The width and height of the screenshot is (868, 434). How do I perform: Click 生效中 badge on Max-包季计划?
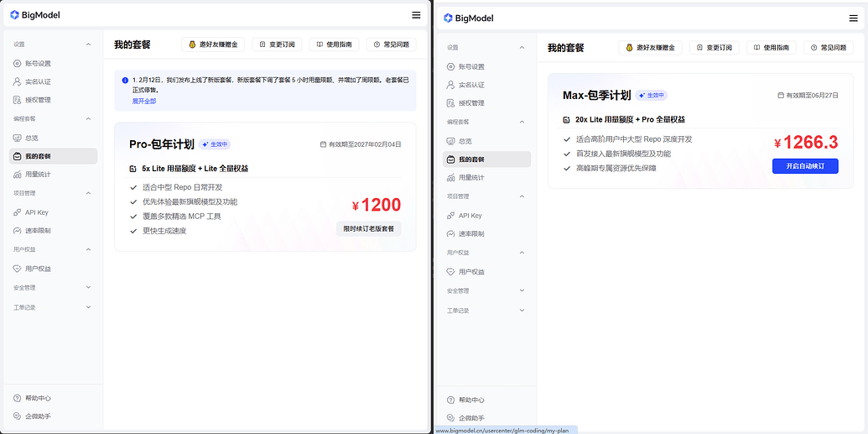652,96
